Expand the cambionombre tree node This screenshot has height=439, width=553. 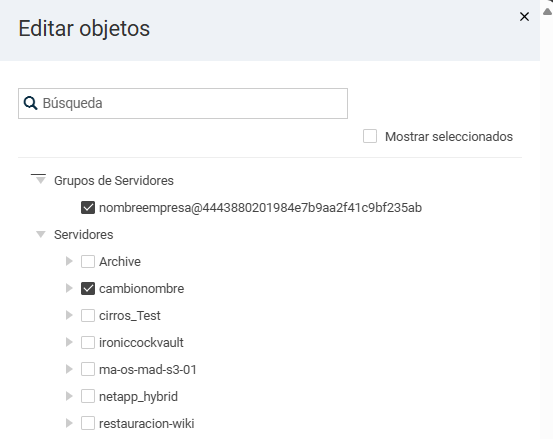click(x=69, y=288)
